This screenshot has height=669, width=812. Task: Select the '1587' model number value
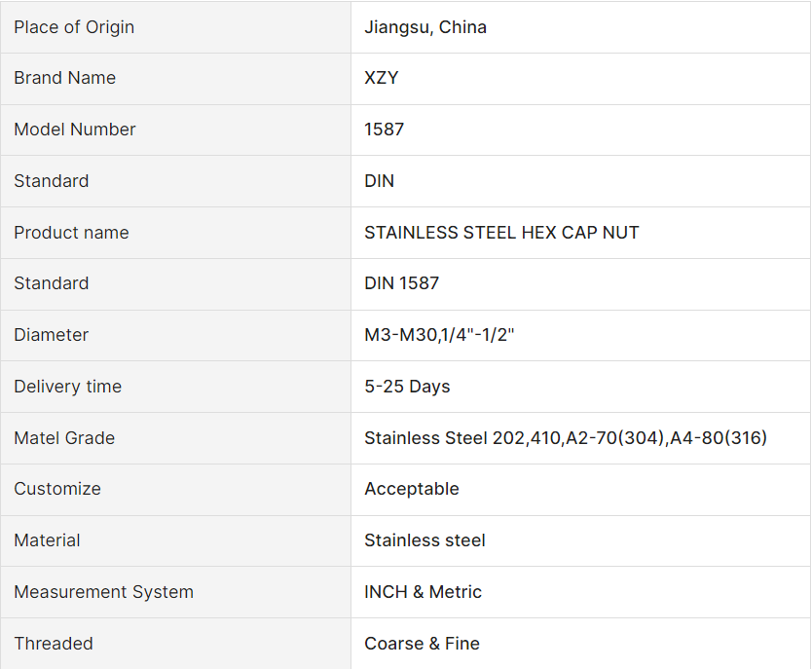pos(384,130)
